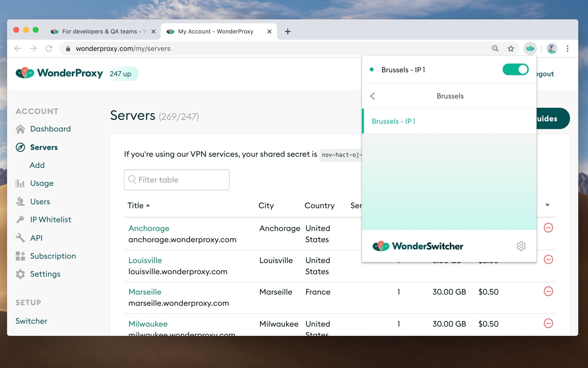Remove the Marseille server
This screenshot has height=368, width=588.
548,291
